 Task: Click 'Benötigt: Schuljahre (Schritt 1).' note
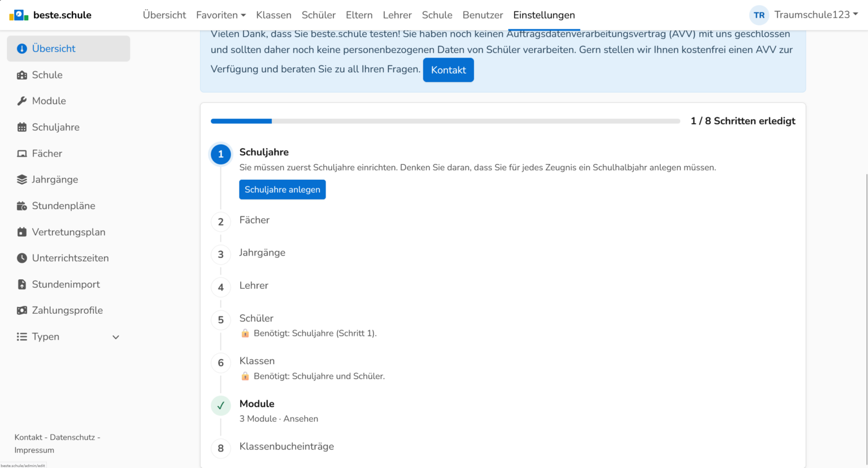pyautogui.click(x=315, y=333)
